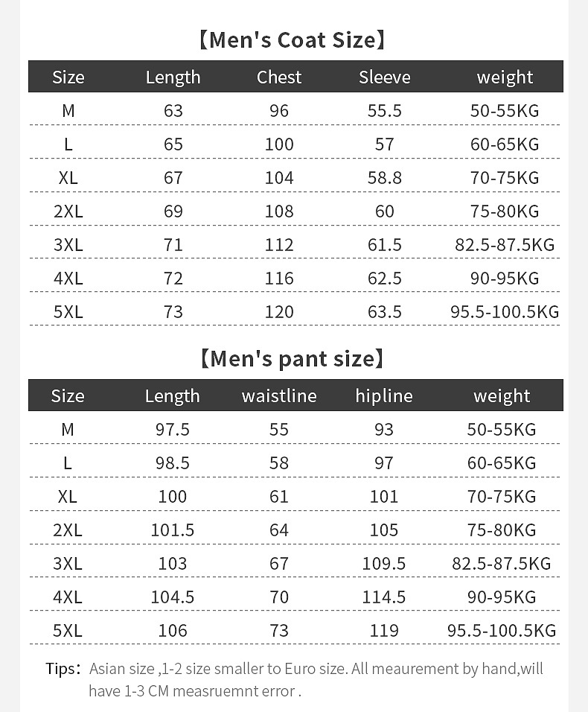Viewport: 588px width, 712px height.
Task: Click the hipline column header
Action: (x=383, y=396)
